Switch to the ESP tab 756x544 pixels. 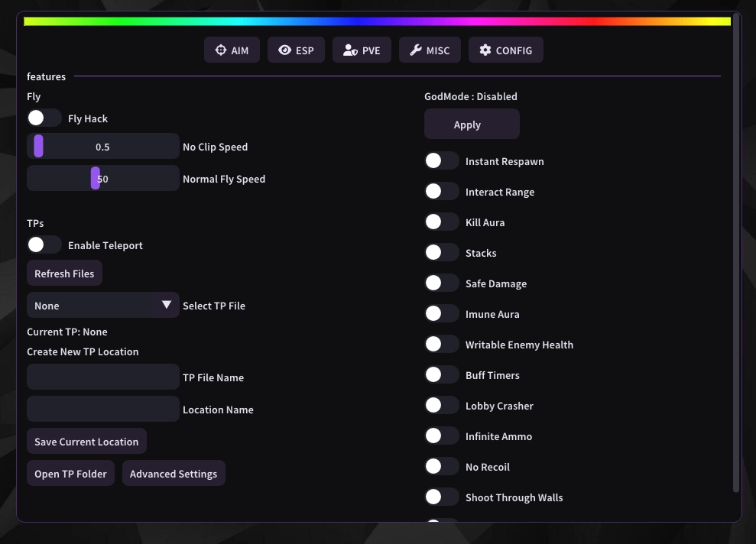tap(296, 50)
